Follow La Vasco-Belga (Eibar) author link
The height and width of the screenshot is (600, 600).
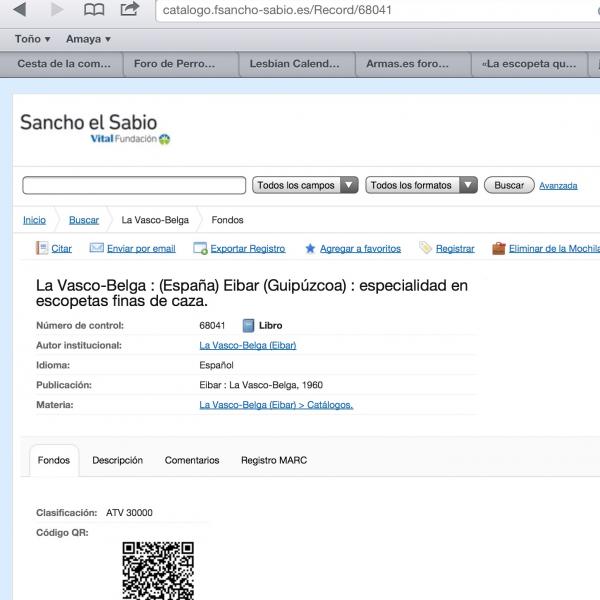[248, 345]
